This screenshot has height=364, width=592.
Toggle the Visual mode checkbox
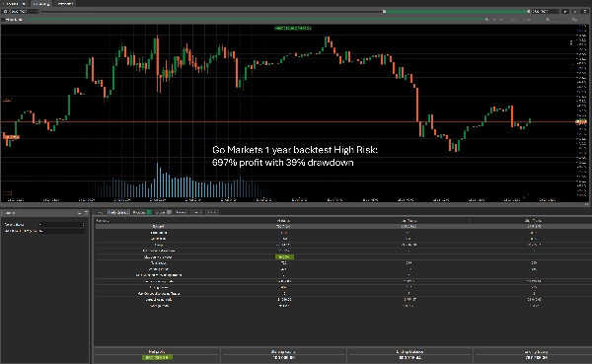pyautogui.click(x=3, y=20)
